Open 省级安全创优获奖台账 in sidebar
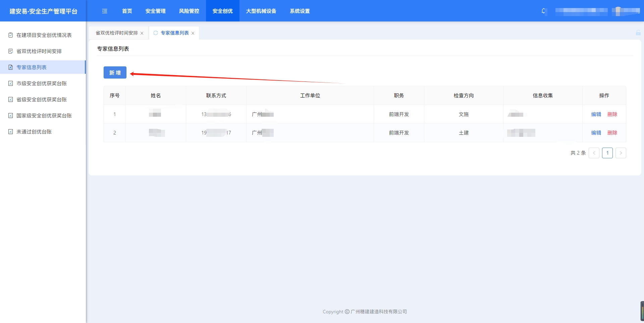The image size is (644, 323). 42,100
